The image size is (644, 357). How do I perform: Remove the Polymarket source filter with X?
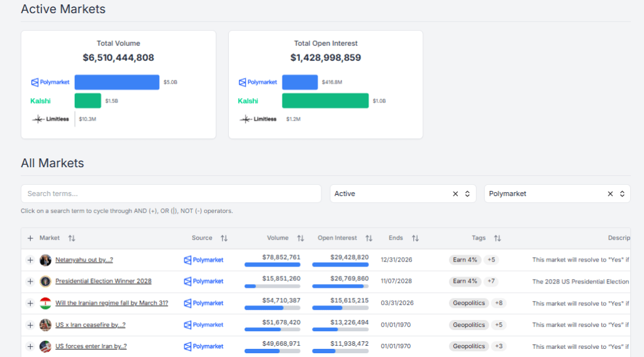click(x=609, y=194)
